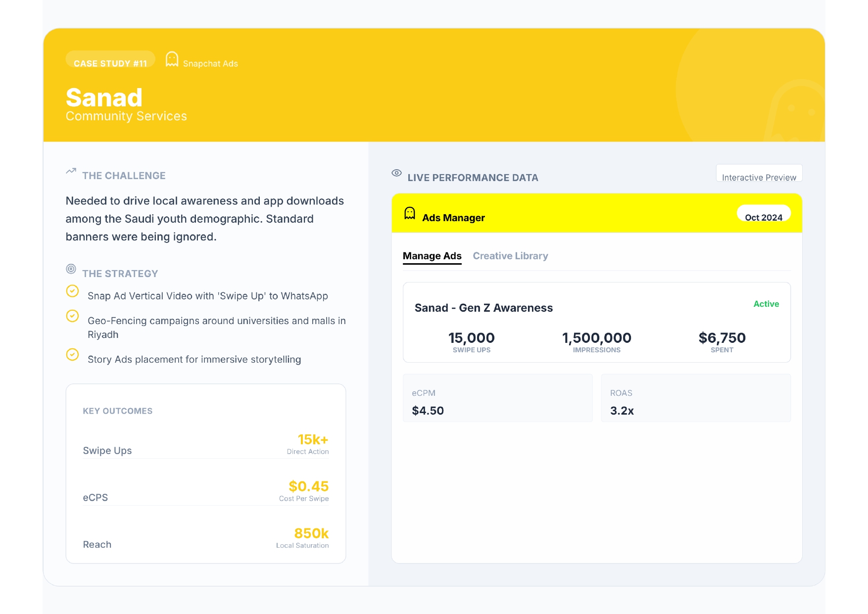Click the trending arrow icon beside The Challenge

pyautogui.click(x=71, y=171)
